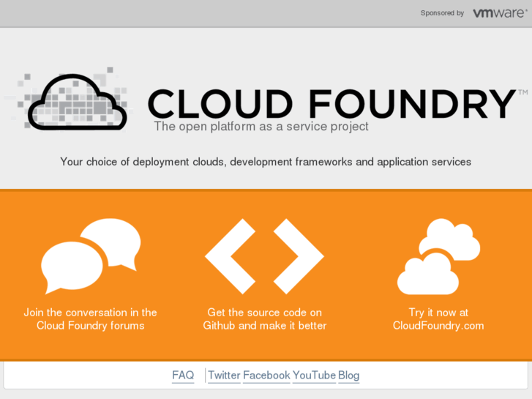Image resolution: width=532 pixels, height=399 pixels.
Task: Click the Cloud Foundry cloud logo
Action: [x=70, y=100]
